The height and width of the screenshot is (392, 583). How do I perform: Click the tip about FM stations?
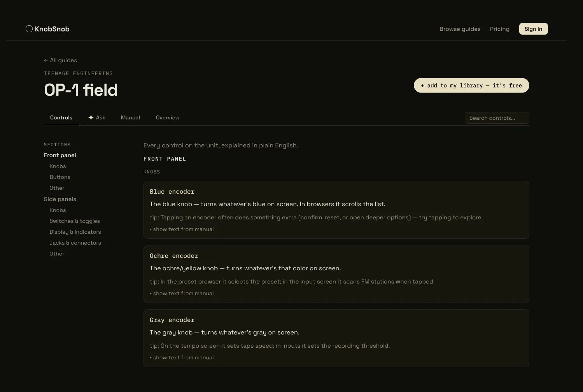tap(292, 282)
